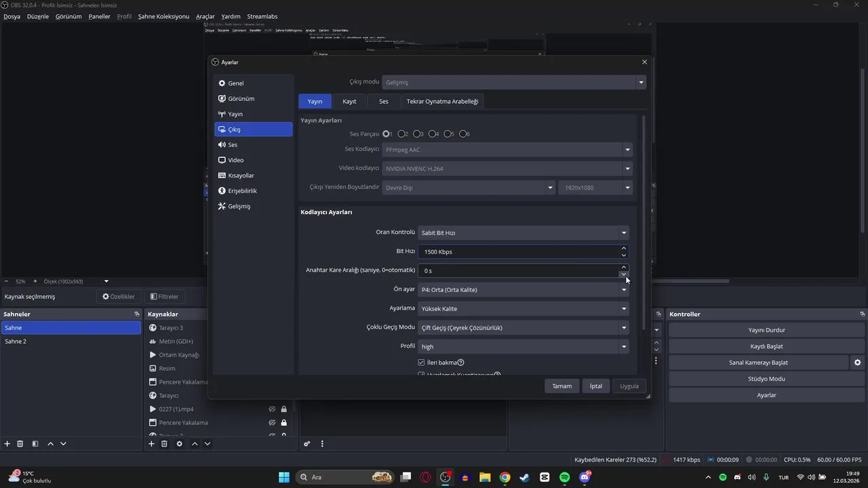Click the Tamam button
868x488 pixels.
click(x=561, y=386)
